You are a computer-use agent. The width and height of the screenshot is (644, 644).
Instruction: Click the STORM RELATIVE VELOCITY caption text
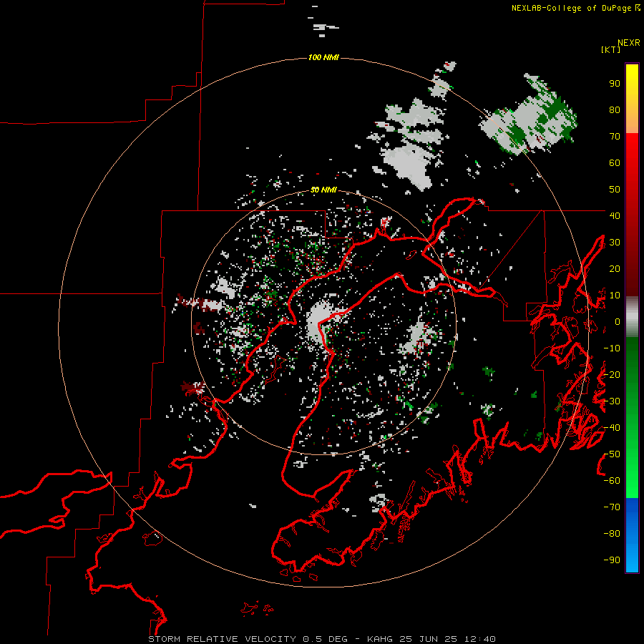coord(222,639)
